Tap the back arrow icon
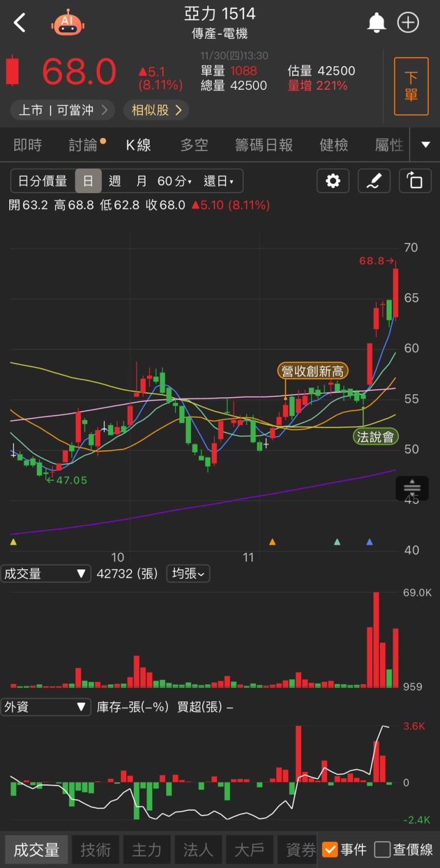The width and height of the screenshot is (440, 868). 20,23
